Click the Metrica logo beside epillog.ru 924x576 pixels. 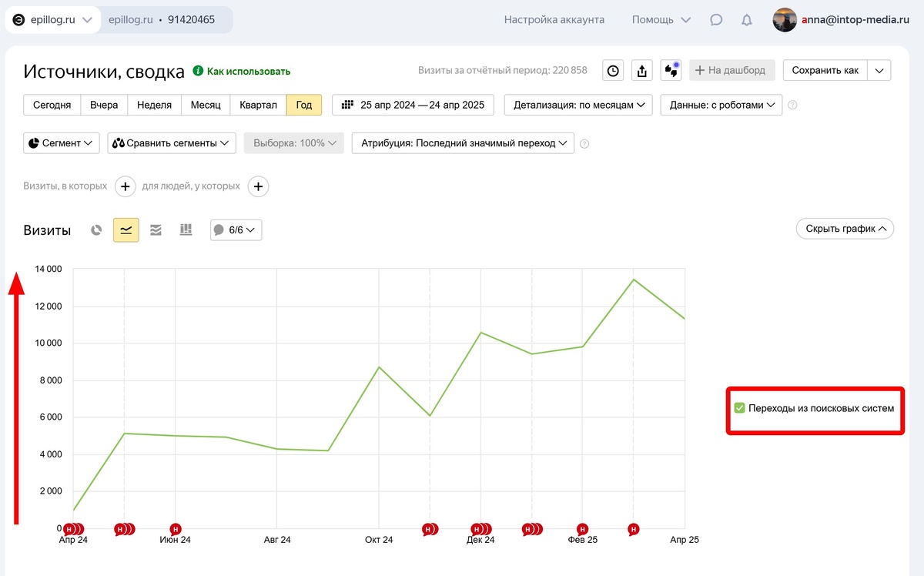(x=18, y=20)
